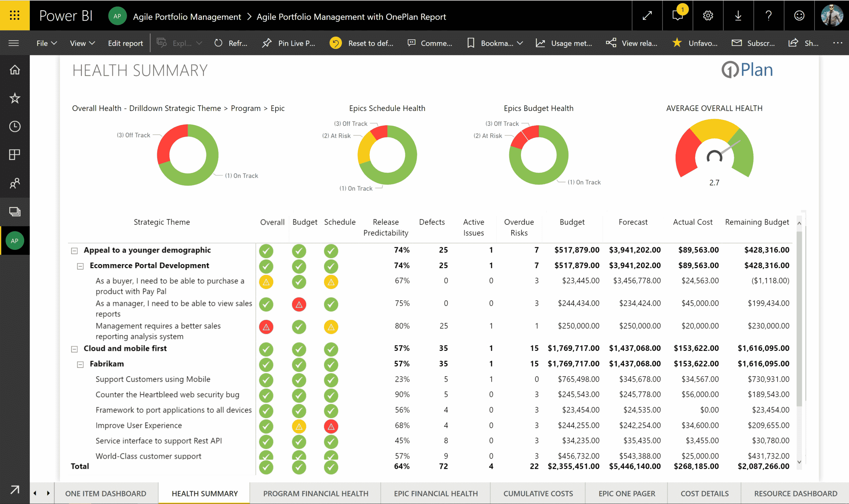Collapse the Appeal to a younger demographic row
The image size is (849, 504).
coord(74,251)
